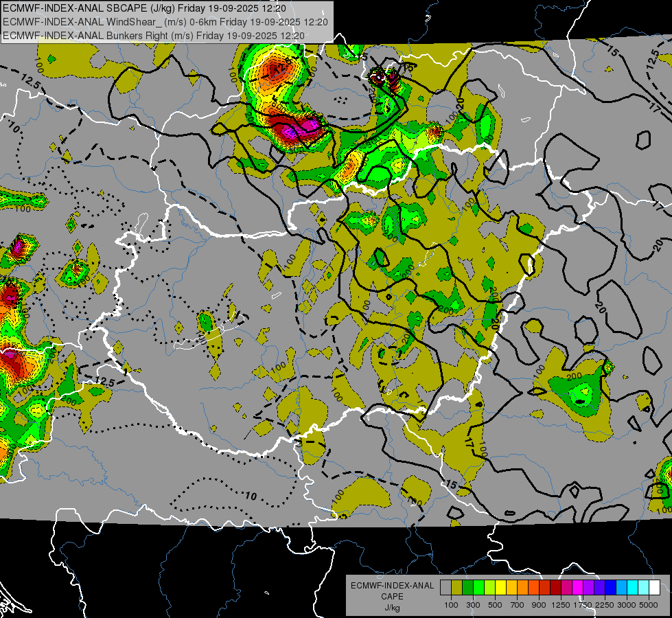Image resolution: width=672 pixels, height=618 pixels.
Task: Click the WindShear 0-6km title line
Action: (165, 22)
